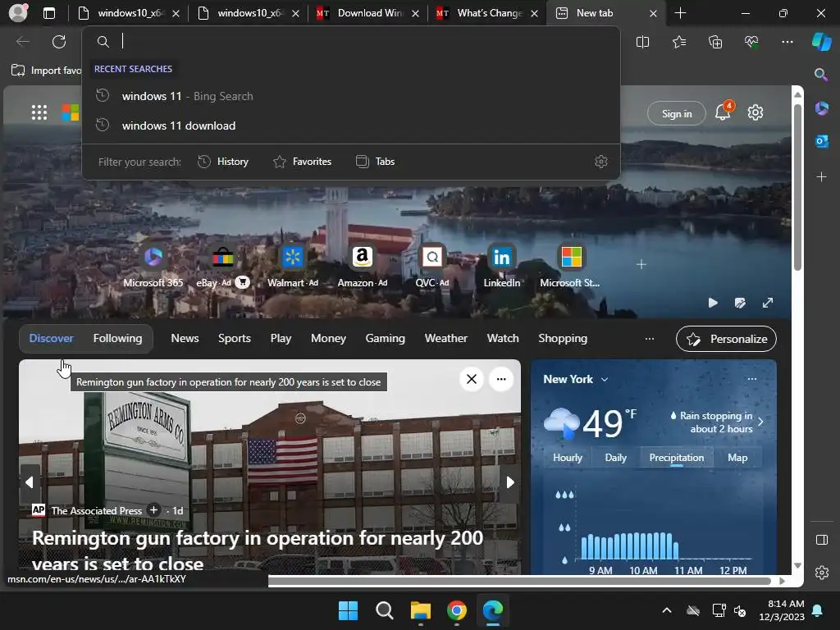Click the browser Refresh icon
The width and height of the screenshot is (840, 630).
[59, 42]
